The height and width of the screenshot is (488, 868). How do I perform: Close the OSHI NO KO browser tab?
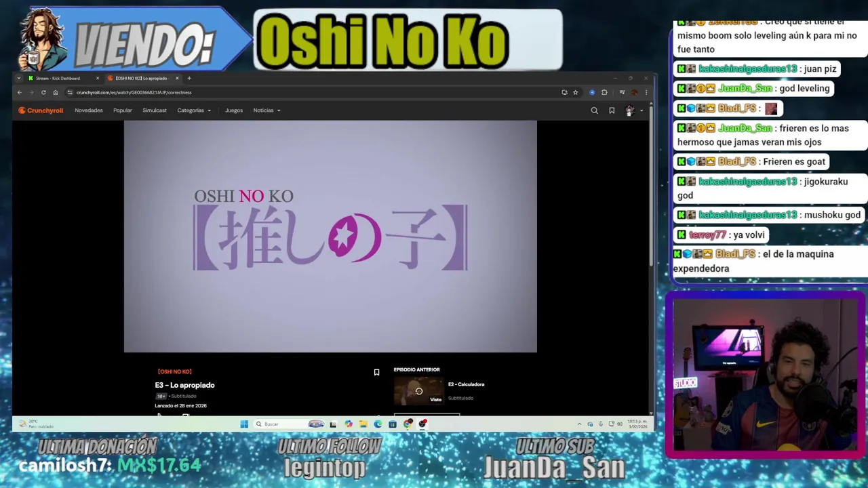tap(177, 78)
